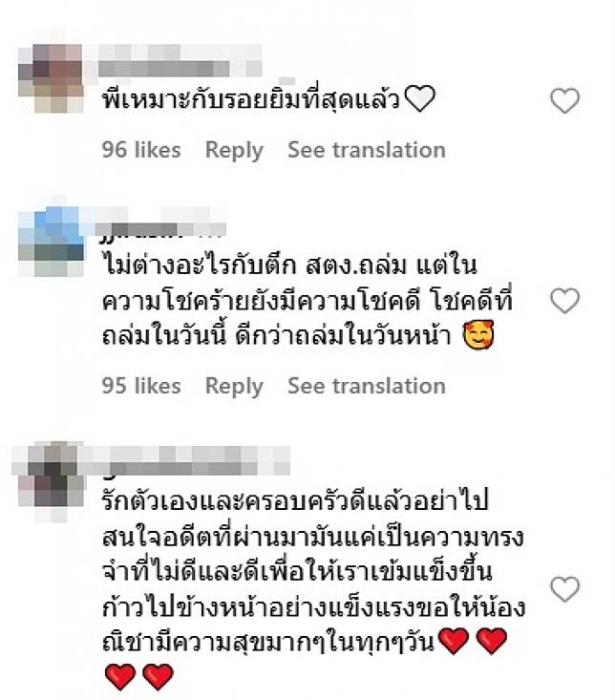Image resolution: width=615 pixels, height=700 pixels.
Task: See translation of the 95-likes comment
Action: pos(367,386)
